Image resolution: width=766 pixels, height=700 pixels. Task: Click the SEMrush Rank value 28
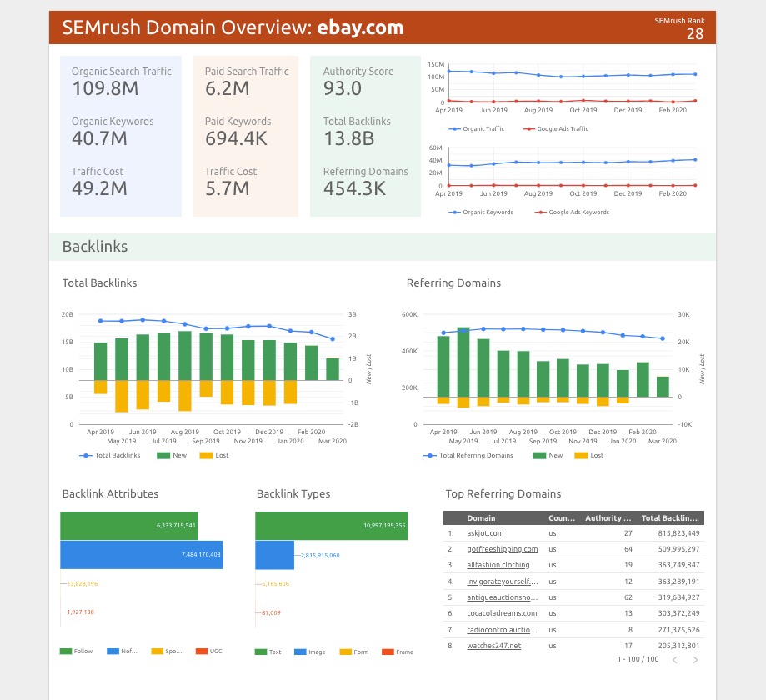click(695, 34)
